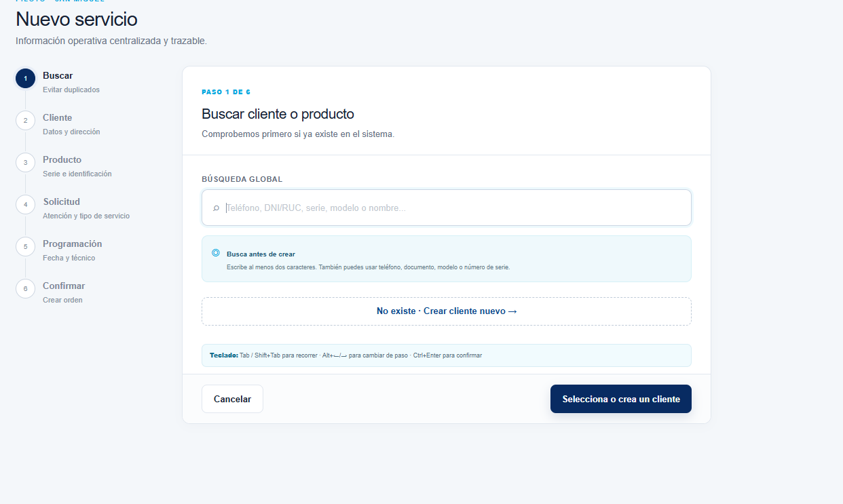843x504 pixels.
Task: Click the "BÚSQUEDA GLOBAL" label
Action: pos(242,179)
